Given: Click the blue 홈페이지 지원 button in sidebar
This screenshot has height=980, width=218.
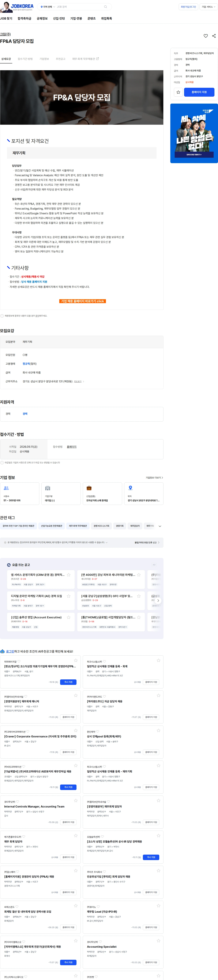Looking at the screenshot, I should tap(199, 92).
